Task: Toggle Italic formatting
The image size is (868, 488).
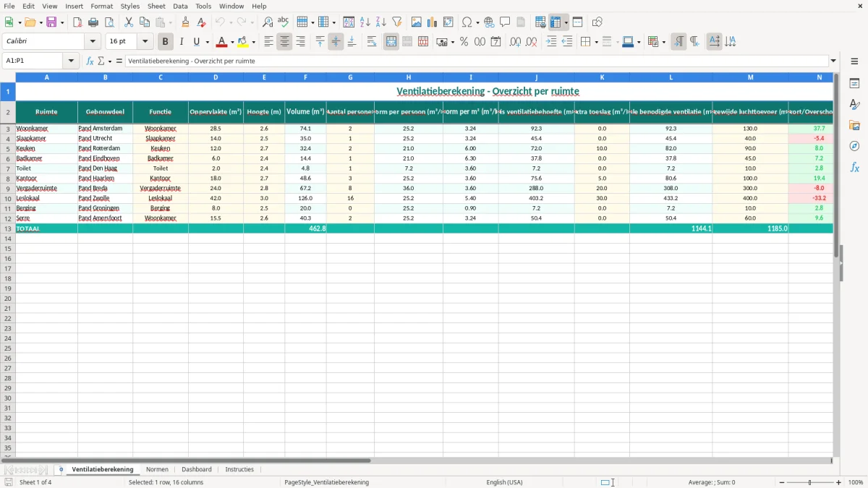Action: coord(182,42)
